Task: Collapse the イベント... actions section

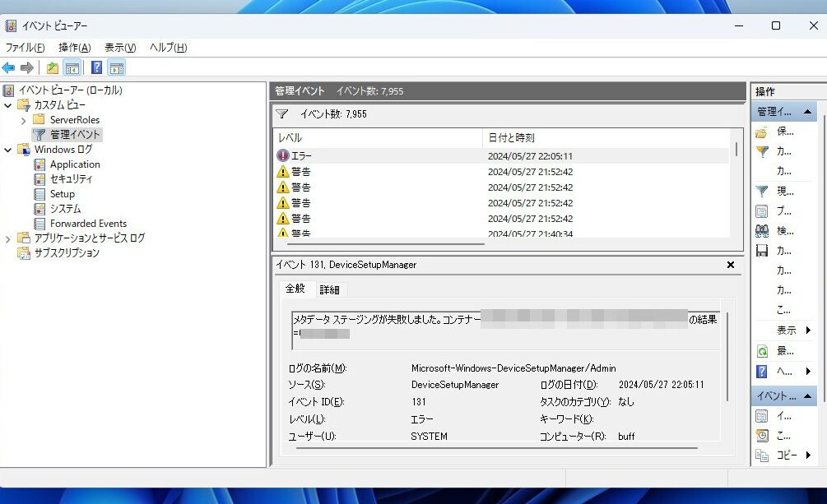Action: pyautogui.click(x=807, y=396)
